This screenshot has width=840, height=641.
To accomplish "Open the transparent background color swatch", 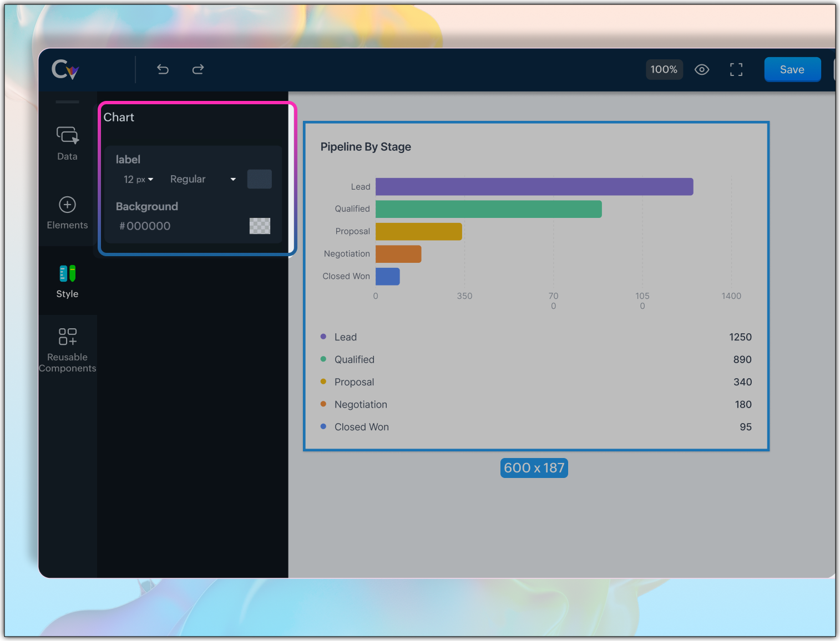I will (x=260, y=226).
